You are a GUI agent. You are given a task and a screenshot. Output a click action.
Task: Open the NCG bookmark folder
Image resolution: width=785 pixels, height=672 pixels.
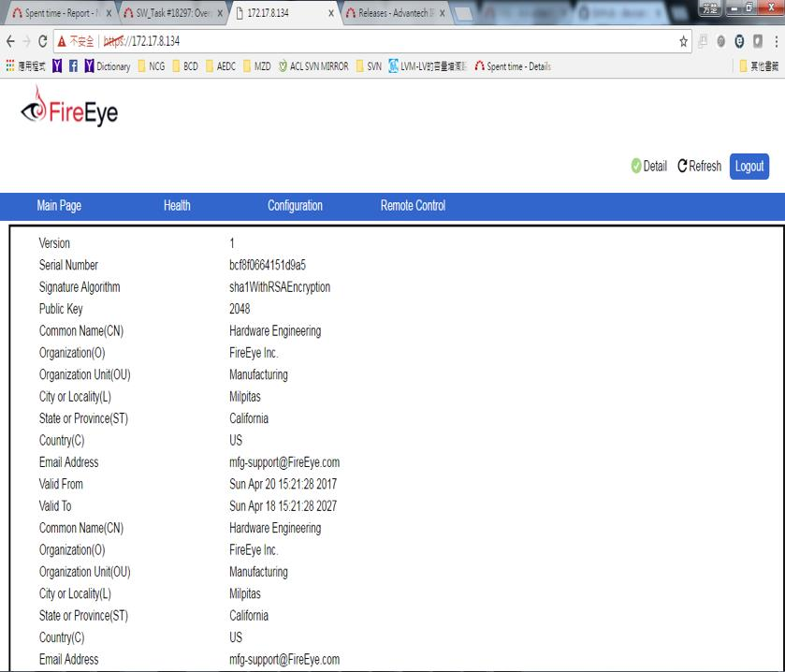152,66
